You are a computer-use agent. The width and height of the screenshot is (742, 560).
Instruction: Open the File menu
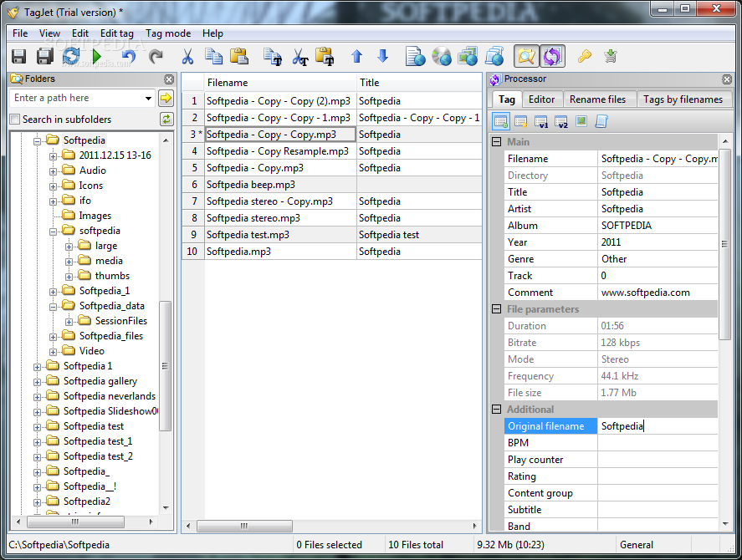20,33
